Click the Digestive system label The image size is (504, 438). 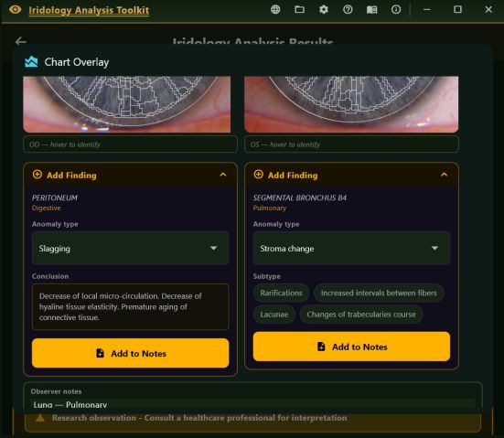pyautogui.click(x=47, y=208)
